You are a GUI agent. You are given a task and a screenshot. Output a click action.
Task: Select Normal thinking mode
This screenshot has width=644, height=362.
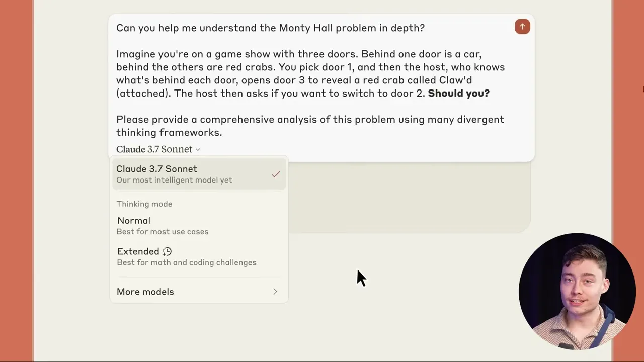tap(134, 221)
